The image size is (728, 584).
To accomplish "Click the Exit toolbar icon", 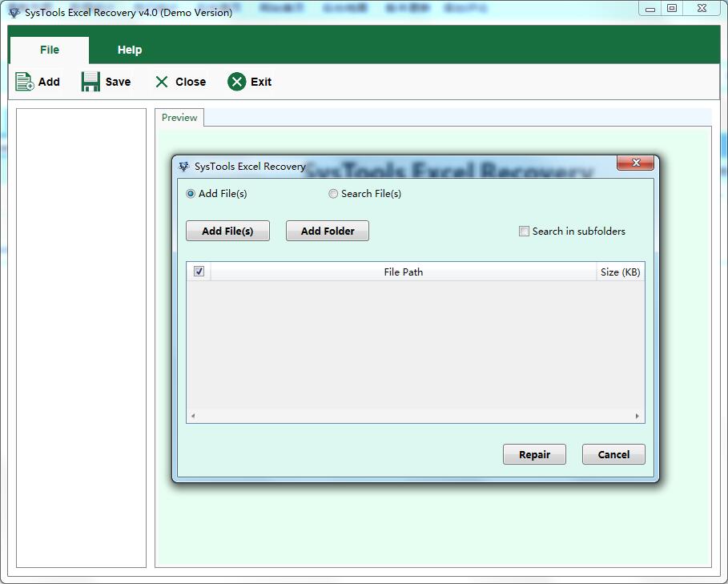I will [x=237, y=81].
